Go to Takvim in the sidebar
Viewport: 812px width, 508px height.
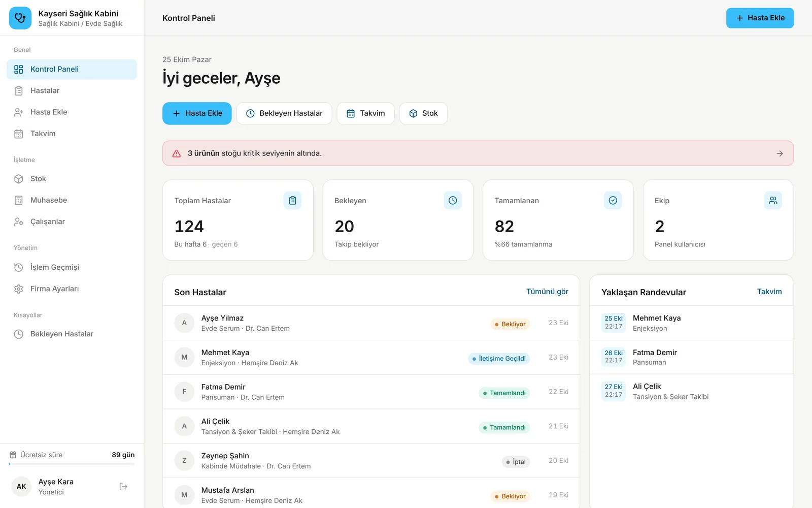click(72, 134)
